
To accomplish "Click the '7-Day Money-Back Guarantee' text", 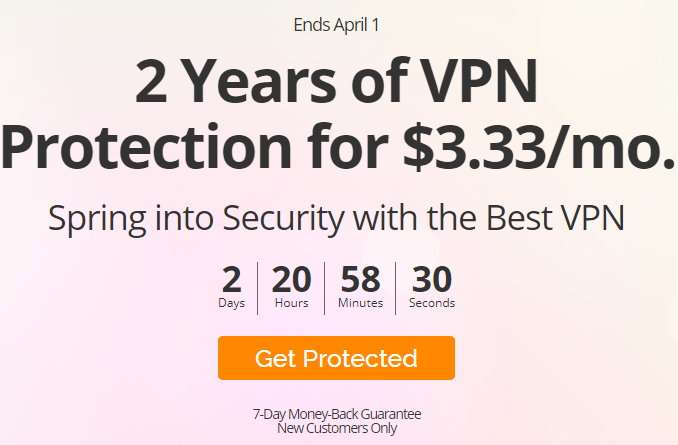I will (x=337, y=414).
